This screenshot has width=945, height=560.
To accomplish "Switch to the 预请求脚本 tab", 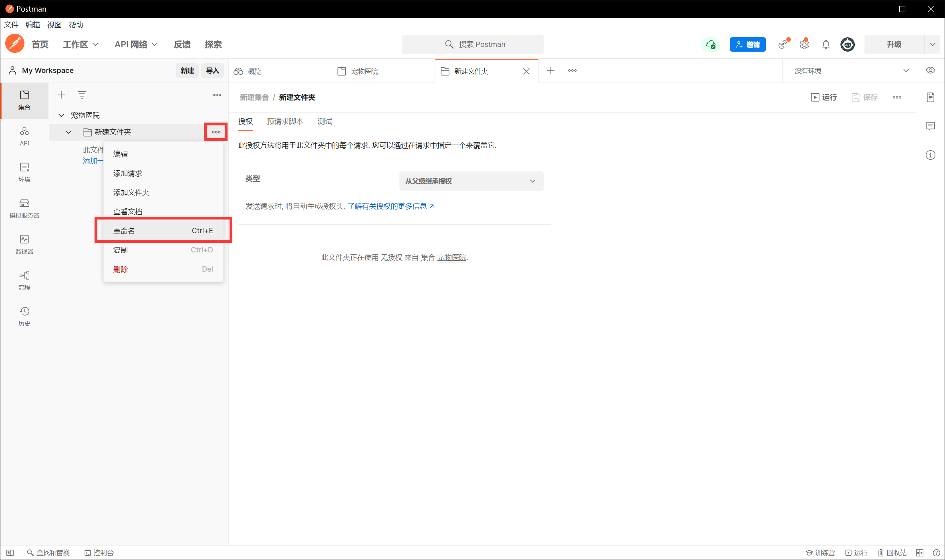I will click(x=285, y=121).
